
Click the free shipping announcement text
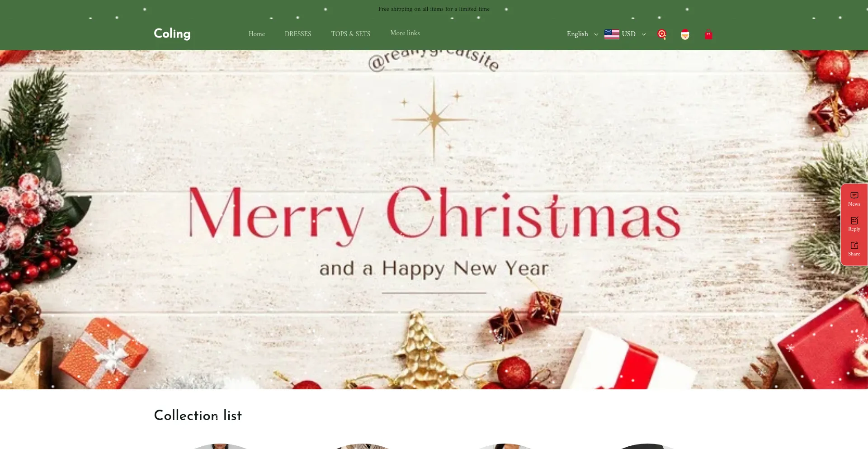pos(434,9)
